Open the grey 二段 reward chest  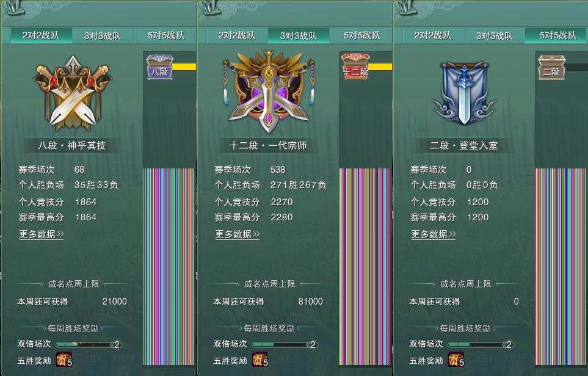click(x=551, y=67)
